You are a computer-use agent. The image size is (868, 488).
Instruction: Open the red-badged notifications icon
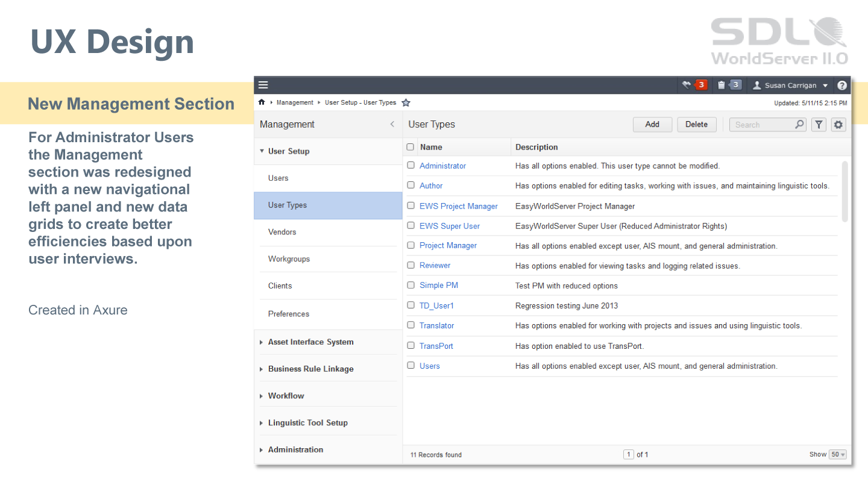point(694,85)
